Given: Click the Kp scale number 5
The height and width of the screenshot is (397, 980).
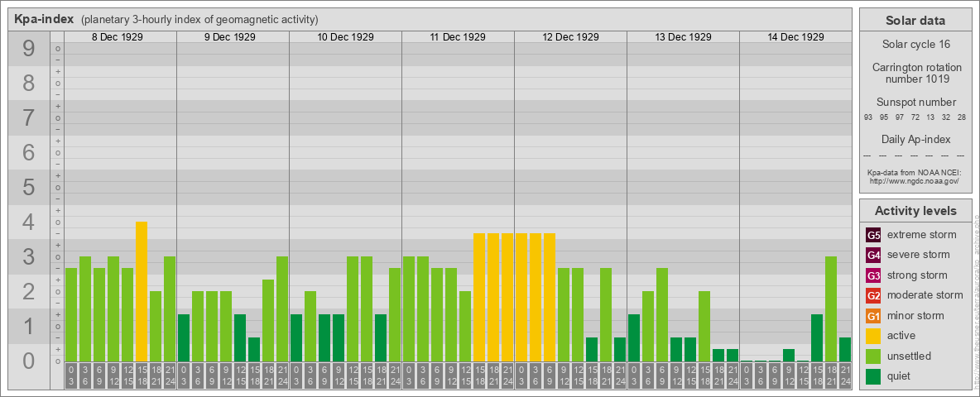Looking at the screenshot, I should pyautogui.click(x=28, y=187).
